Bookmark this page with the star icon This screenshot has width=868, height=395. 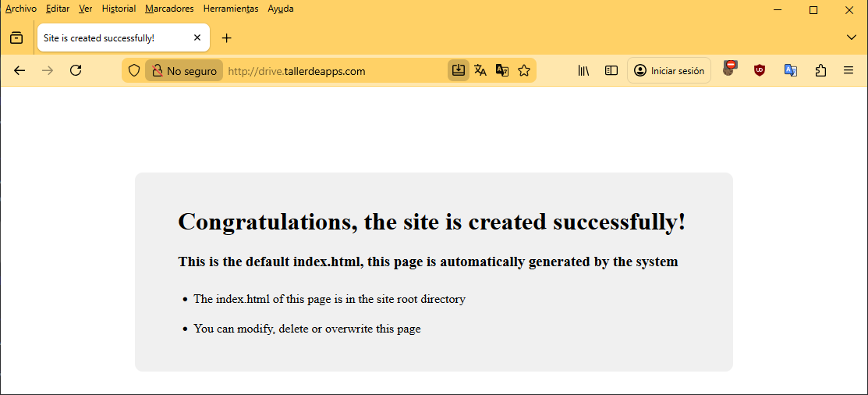coord(524,70)
